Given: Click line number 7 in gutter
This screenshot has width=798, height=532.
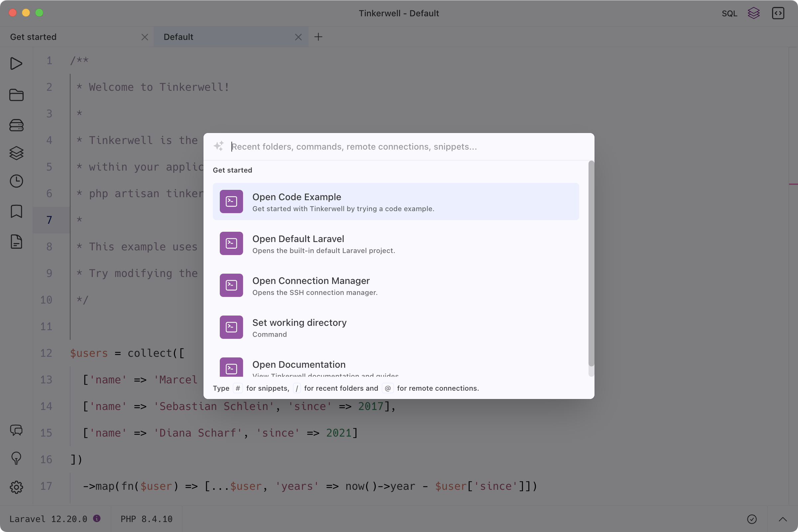Looking at the screenshot, I should pyautogui.click(x=50, y=220).
